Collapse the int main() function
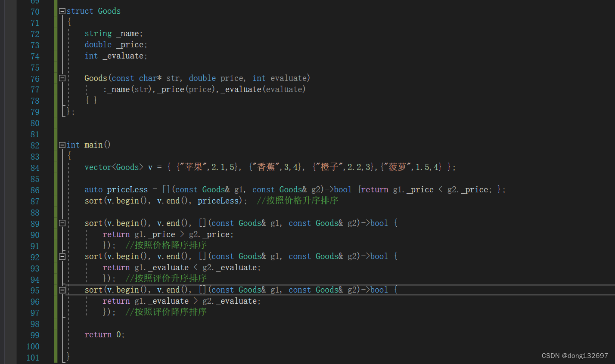615x364 pixels. tap(62, 145)
